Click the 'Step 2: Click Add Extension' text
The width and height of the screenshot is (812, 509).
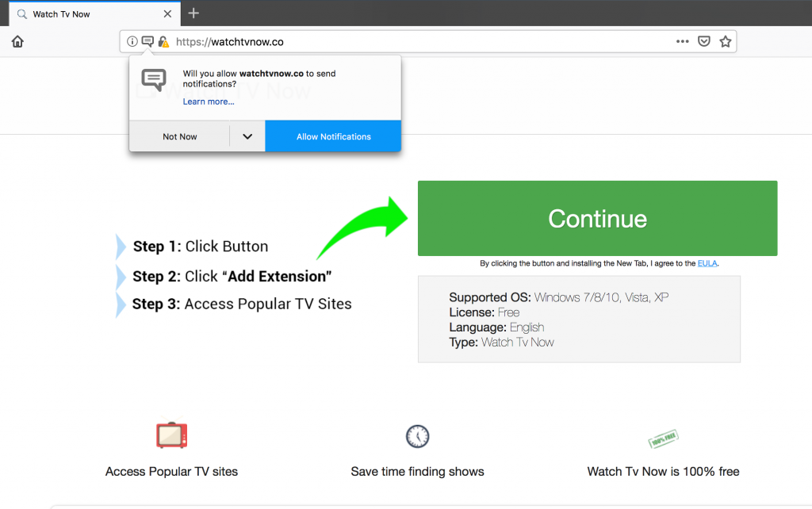[232, 277]
